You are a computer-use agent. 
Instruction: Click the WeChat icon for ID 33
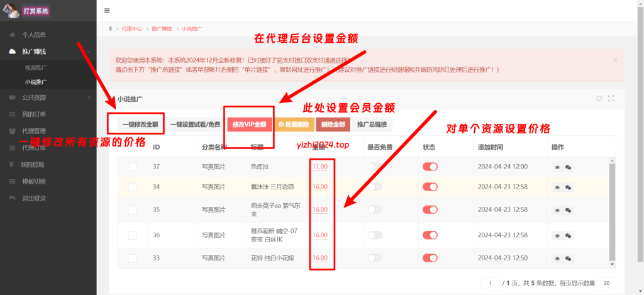[568, 259]
